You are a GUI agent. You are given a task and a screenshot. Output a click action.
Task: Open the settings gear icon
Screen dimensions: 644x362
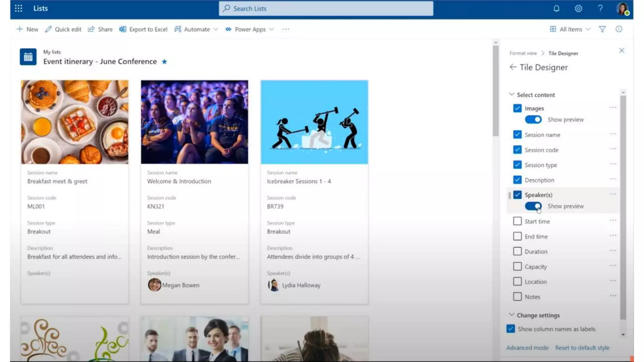578,8
